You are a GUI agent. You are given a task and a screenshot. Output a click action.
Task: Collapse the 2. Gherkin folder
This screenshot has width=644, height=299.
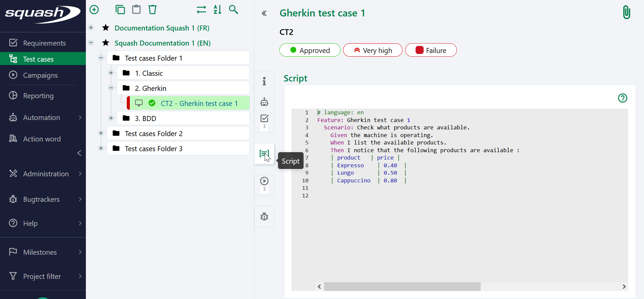(x=111, y=88)
